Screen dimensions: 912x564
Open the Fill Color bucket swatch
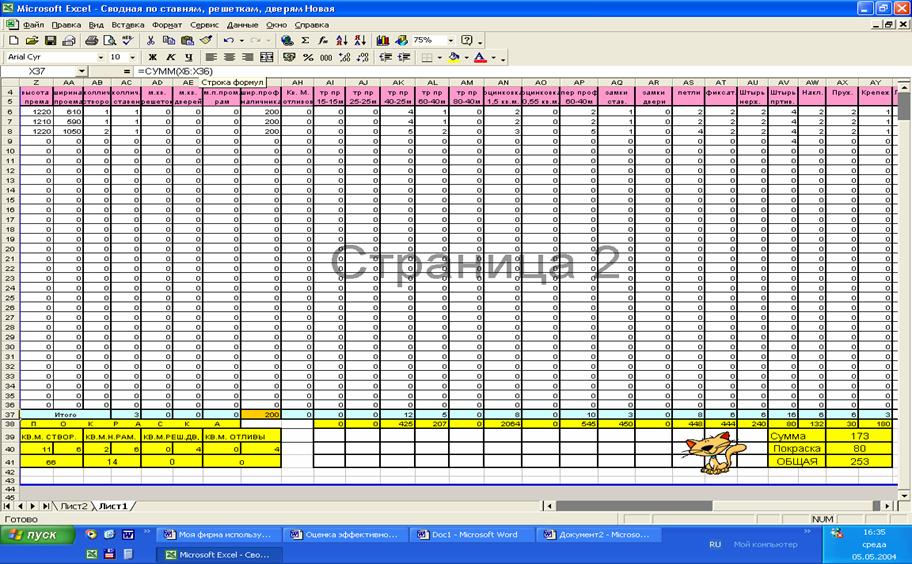point(454,58)
